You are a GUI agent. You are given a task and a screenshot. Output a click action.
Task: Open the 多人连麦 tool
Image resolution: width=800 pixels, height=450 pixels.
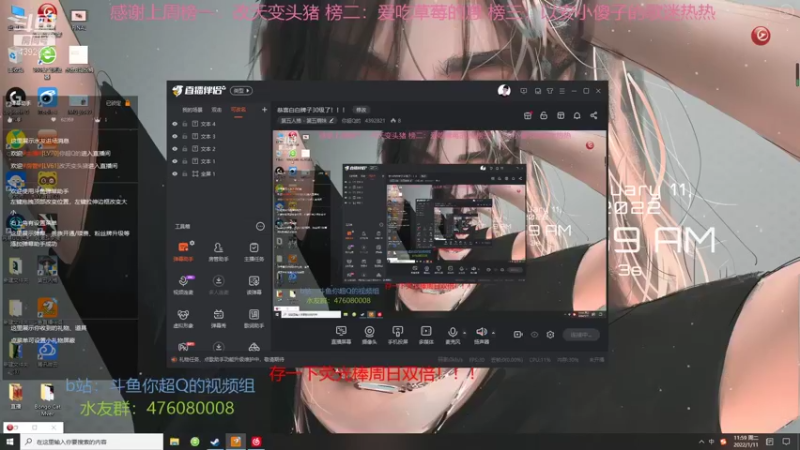pos(218,285)
